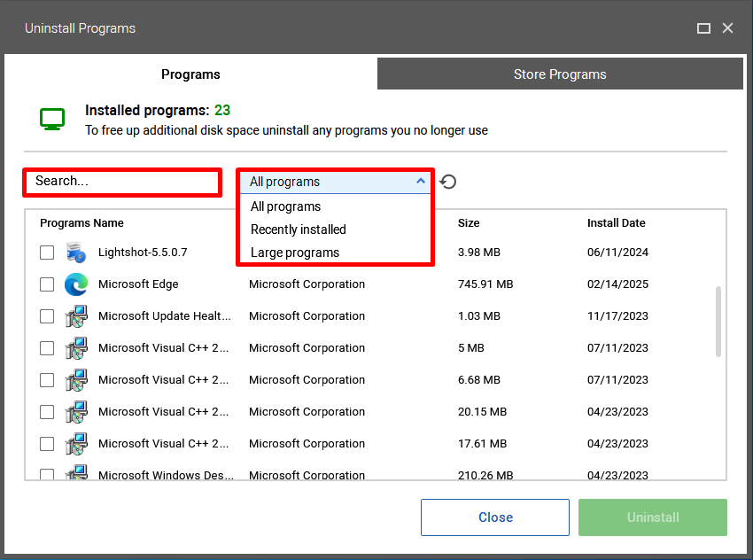Viewport: 753px width, 560px height.
Task: Click the Microsoft Edge logo icon
Action: coord(76,284)
